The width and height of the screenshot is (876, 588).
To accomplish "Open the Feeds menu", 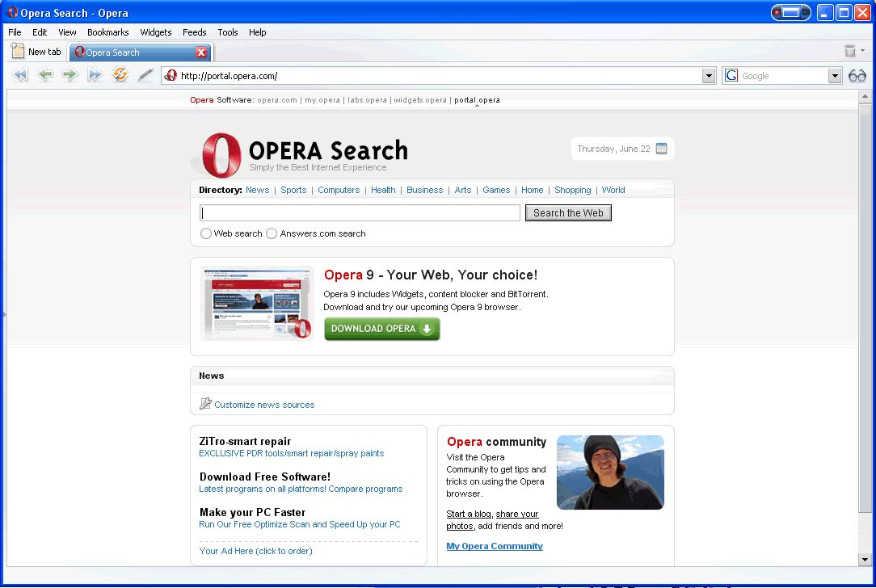I will point(195,32).
